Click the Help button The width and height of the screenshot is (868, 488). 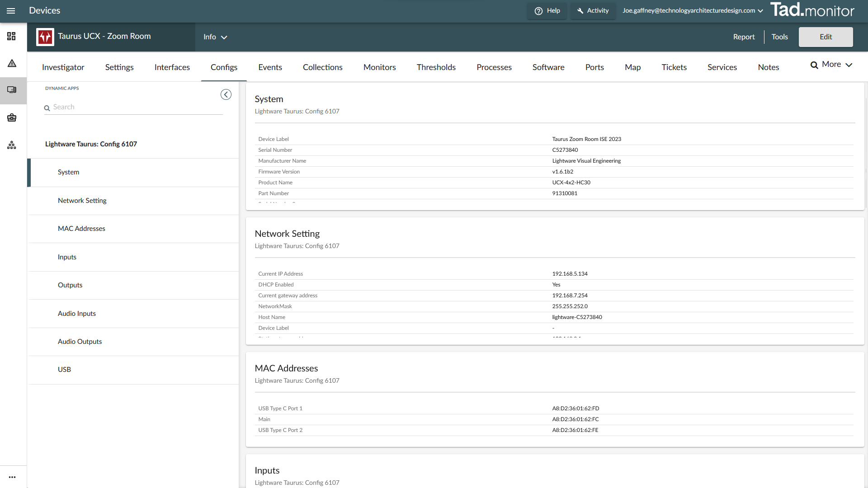[547, 11]
